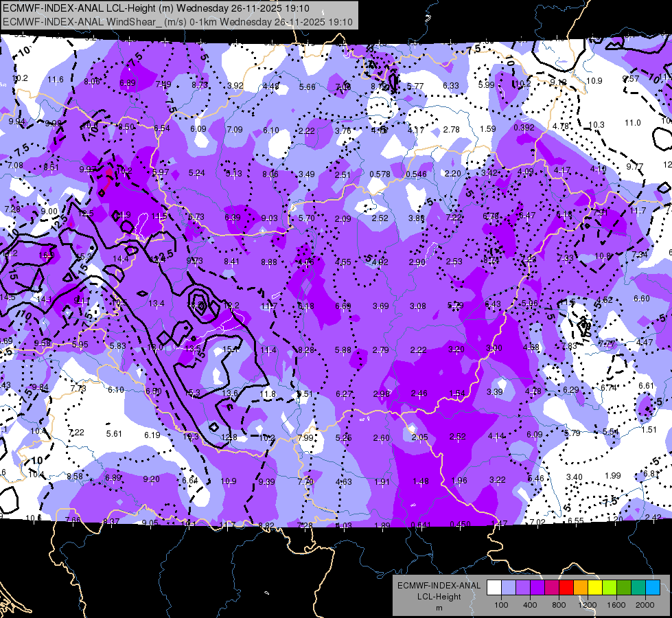Click the grid value 1.59

pyautogui.click(x=488, y=128)
